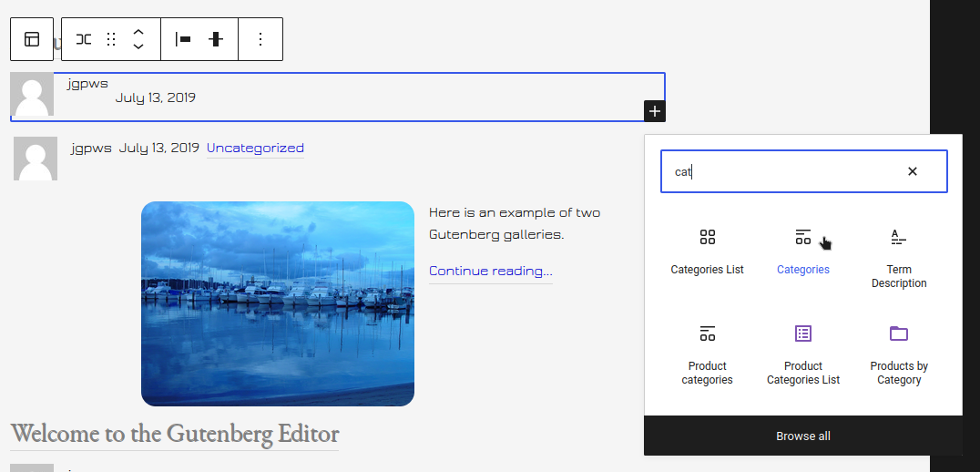Focus the block search field containing 'cat'
This screenshot has width=980, height=472.
(803, 171)
